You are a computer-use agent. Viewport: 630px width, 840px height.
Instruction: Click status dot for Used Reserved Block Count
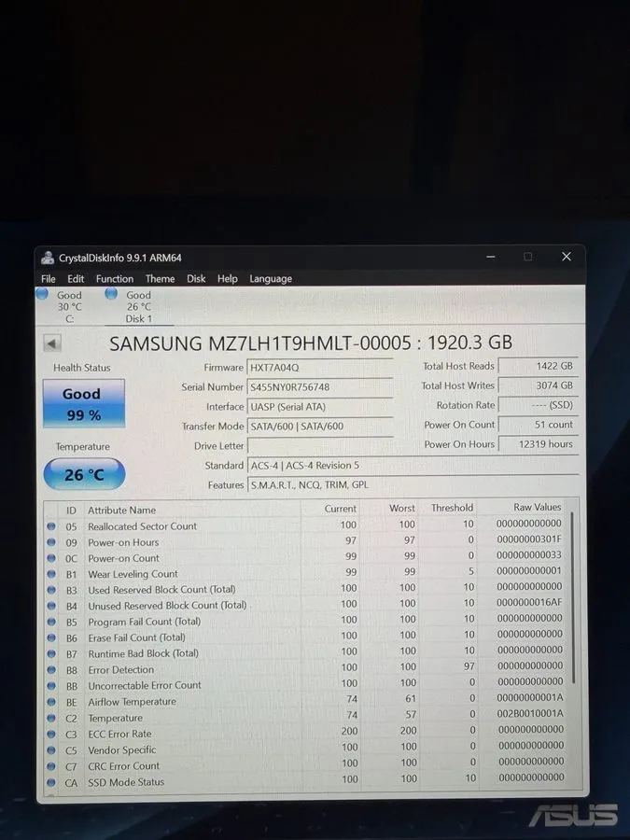click(51, 590)
